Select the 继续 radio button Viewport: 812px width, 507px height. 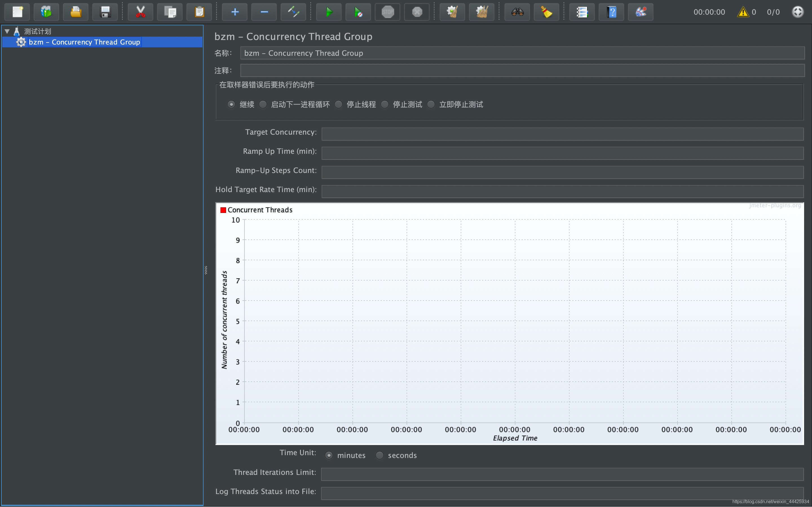click(x=231, y=104)
